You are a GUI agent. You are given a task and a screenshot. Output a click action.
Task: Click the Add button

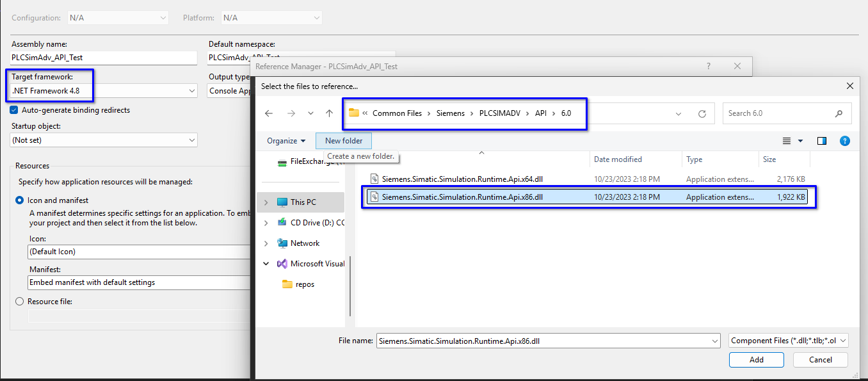756,360
